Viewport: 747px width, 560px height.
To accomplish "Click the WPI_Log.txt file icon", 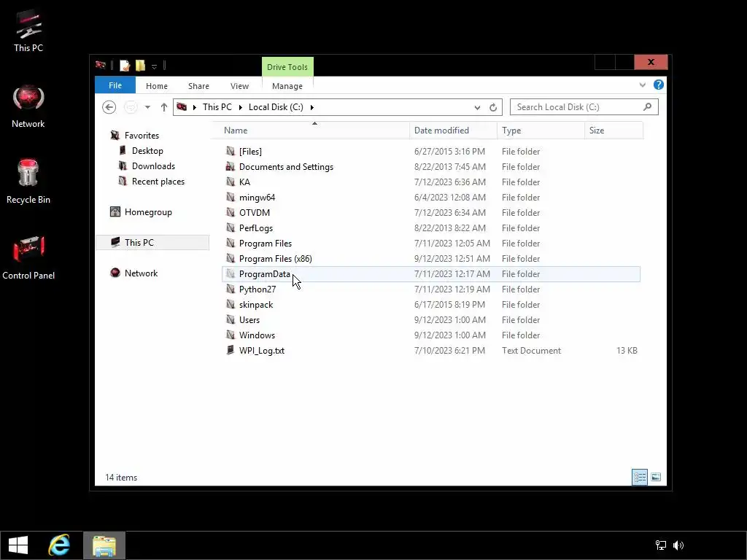I will [x=231, y=350].
